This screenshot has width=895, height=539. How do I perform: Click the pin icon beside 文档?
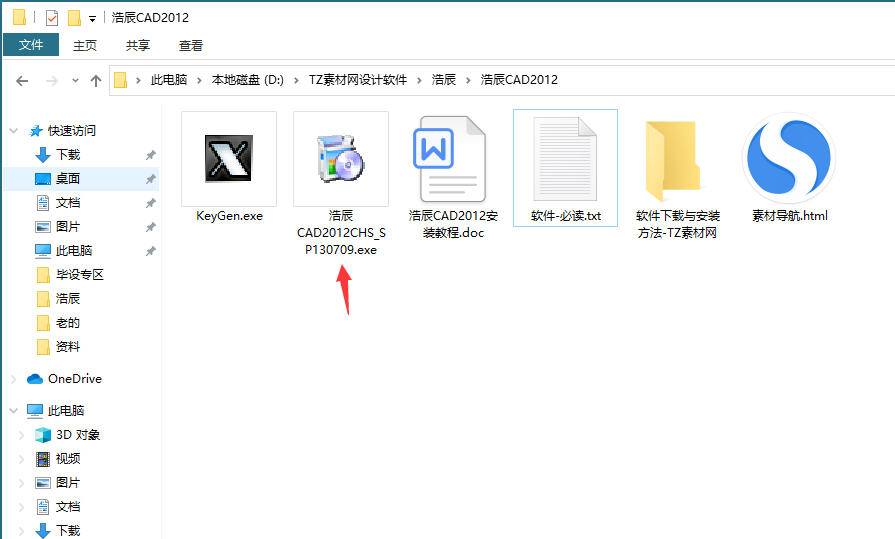[x=151, y=203]
